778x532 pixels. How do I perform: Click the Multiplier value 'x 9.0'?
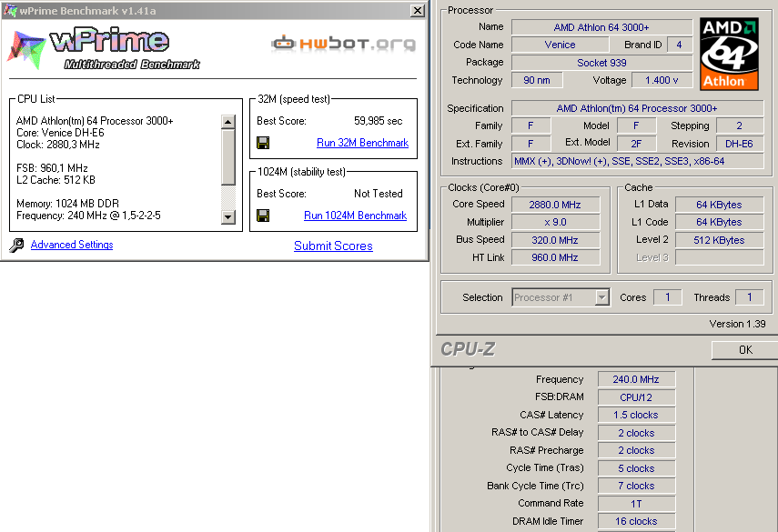(x=555, y=222)
